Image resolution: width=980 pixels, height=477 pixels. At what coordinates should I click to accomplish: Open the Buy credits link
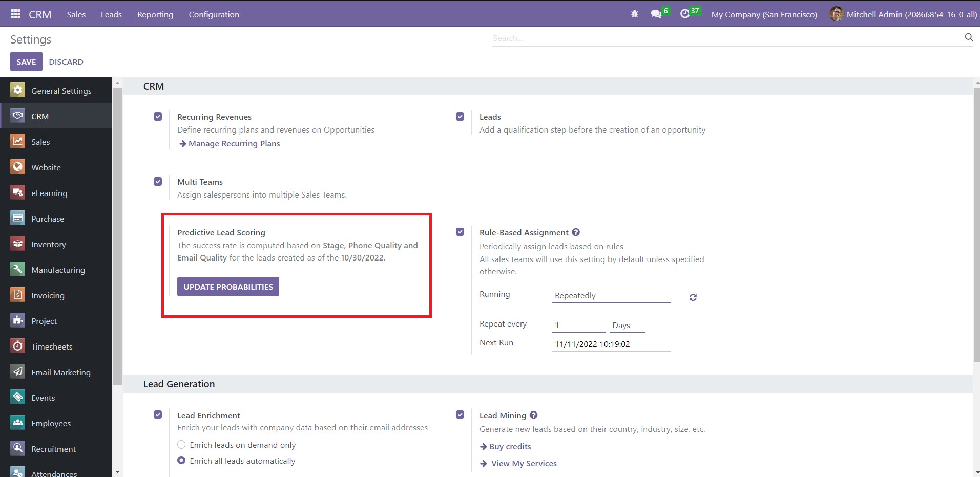pyautogui.click(x=506, y=447)
